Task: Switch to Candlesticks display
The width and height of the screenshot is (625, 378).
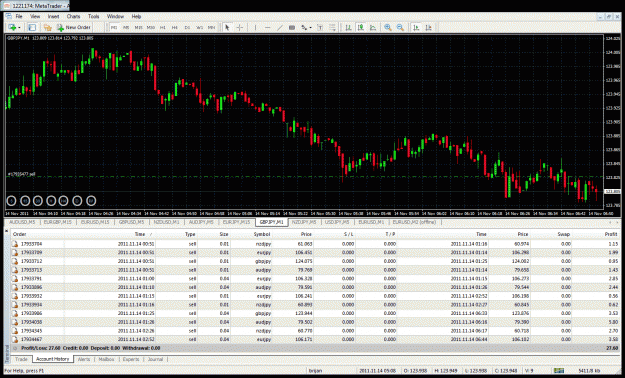Action: click(360, 28)
